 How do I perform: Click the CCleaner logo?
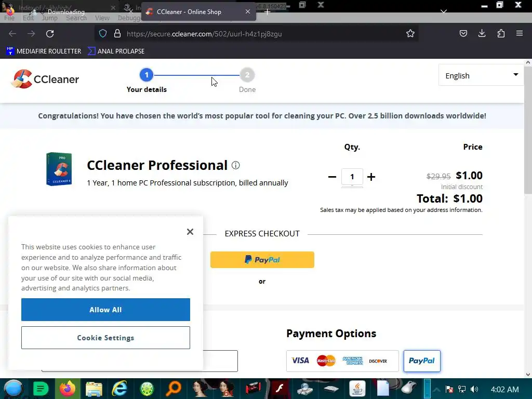(45, 79)
